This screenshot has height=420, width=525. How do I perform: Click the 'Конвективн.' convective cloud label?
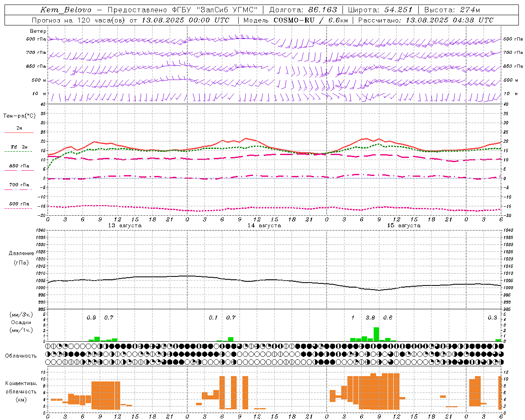tap(21, 383)
